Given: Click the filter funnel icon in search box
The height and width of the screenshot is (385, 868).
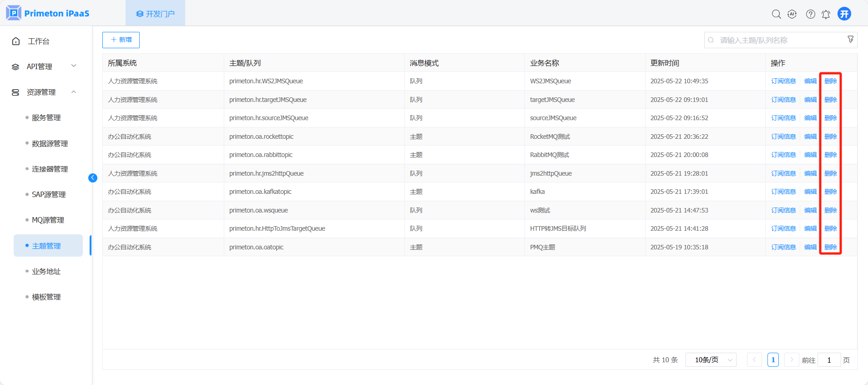Looking at the screenshot, I should tap(850, 40).
